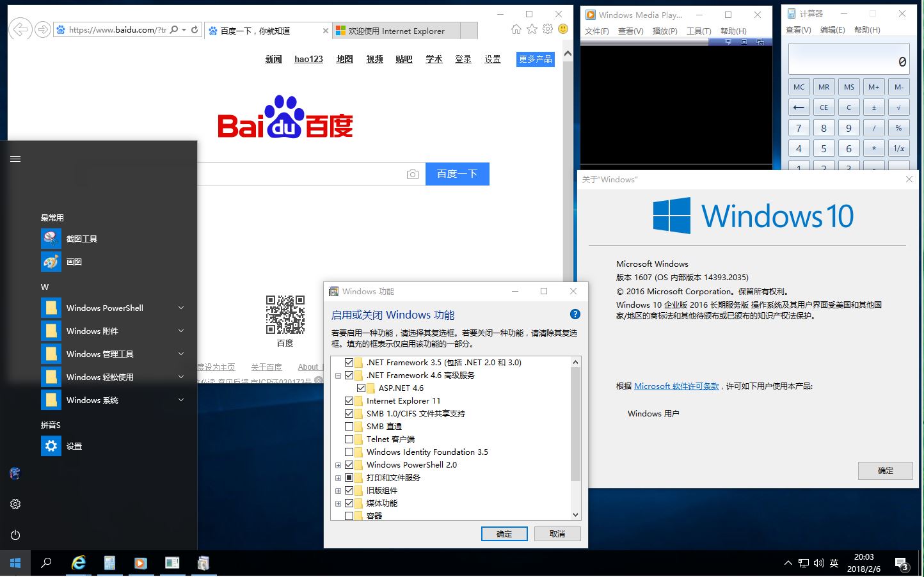Image resolution: width=924 pixels, height=577 pixels.
Task: Select Windows Media Player on the taskbar
Action: (x=141, y=563)
